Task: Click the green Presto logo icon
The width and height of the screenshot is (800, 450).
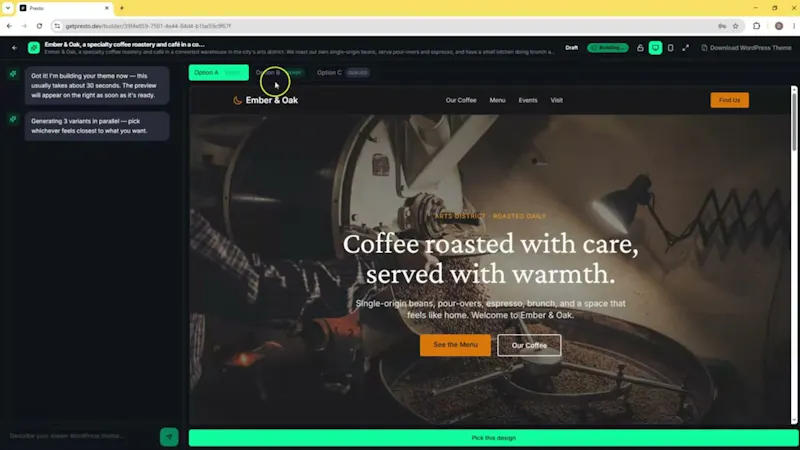Action: click(x=34, y=48)
